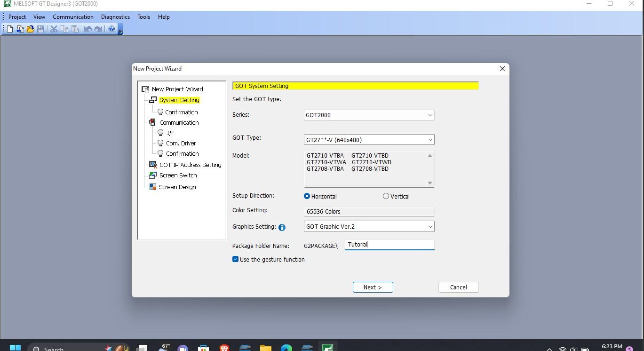
Task: Create a new project from the toolbar
Action: [x=9, y=29]
